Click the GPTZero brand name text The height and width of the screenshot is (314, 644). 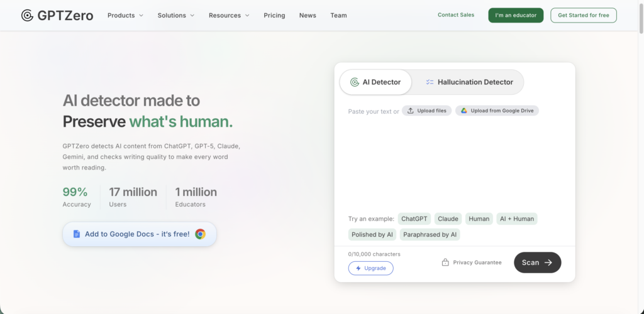coord(65,16)
